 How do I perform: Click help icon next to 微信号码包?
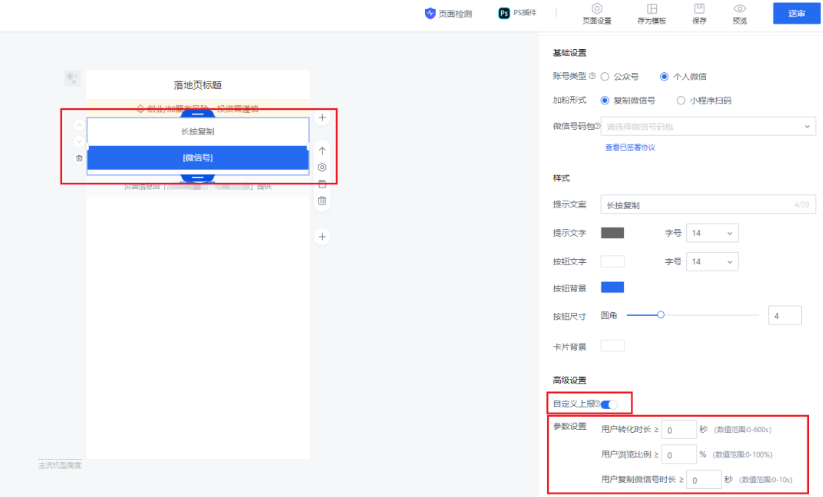point(597,126)
